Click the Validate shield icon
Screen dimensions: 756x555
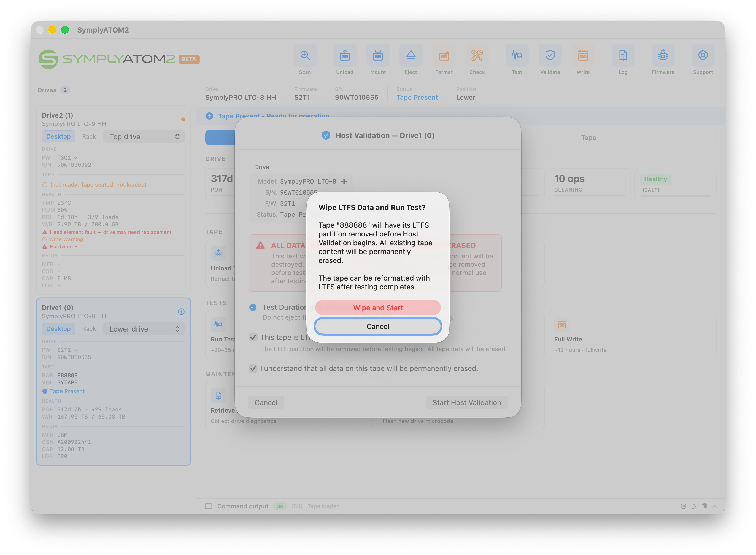(x=550, y=55)
